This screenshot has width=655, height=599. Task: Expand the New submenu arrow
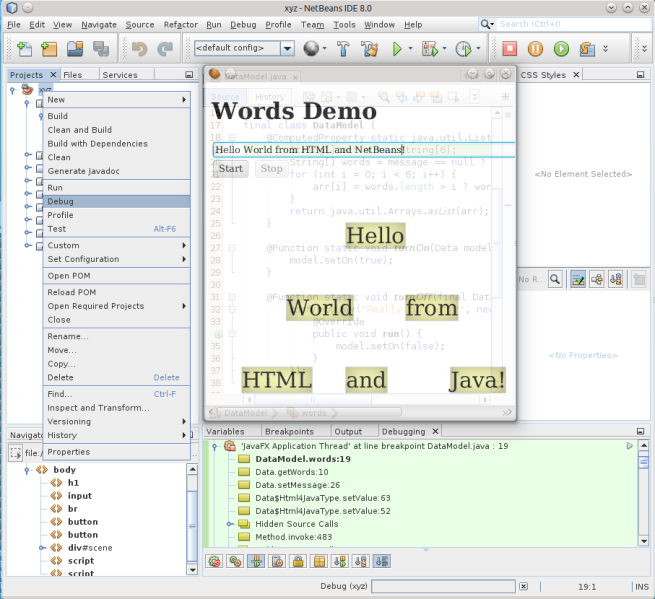184,100
